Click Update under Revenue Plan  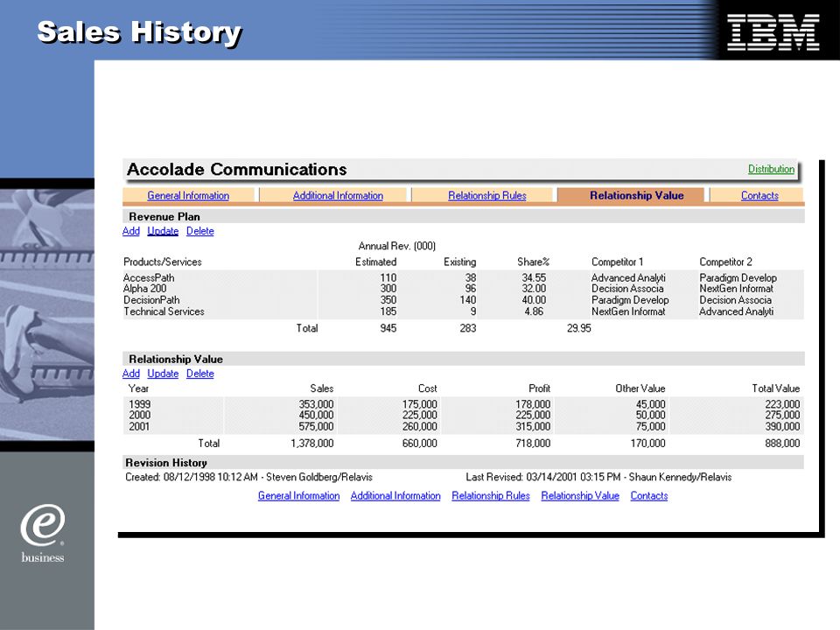pos(163,231)
